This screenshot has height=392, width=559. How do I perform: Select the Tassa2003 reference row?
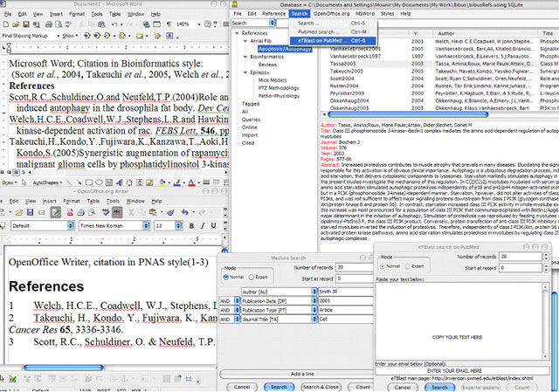click(439, 64)
